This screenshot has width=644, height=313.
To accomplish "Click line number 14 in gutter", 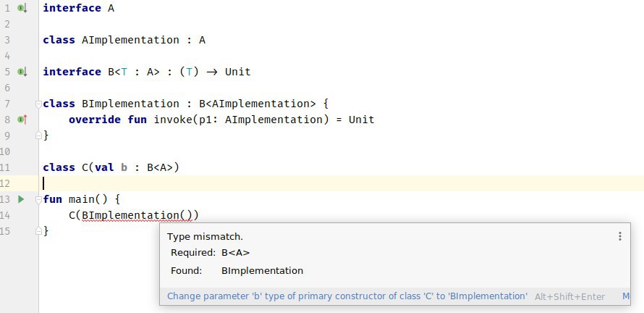I will (5, 215).
